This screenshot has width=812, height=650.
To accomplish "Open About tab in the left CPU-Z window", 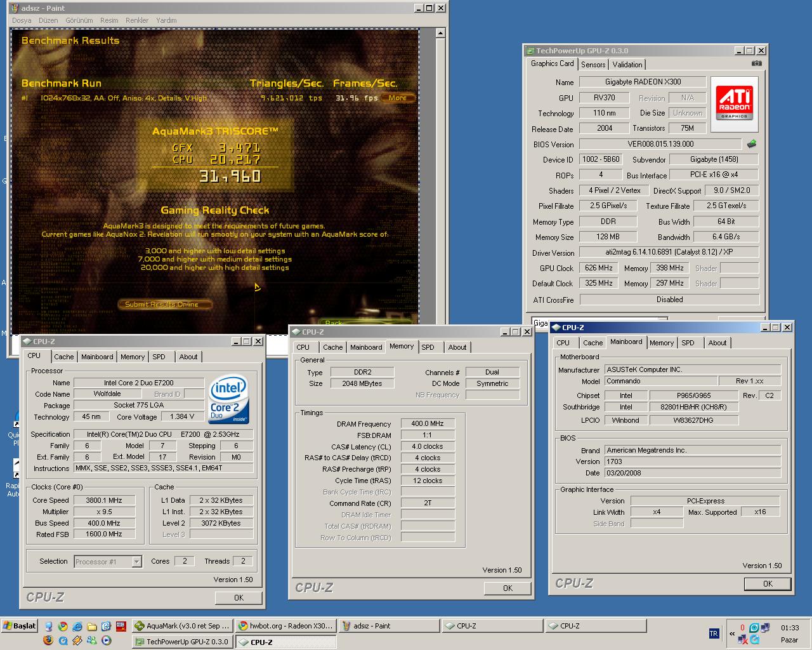I will (188, 357).
